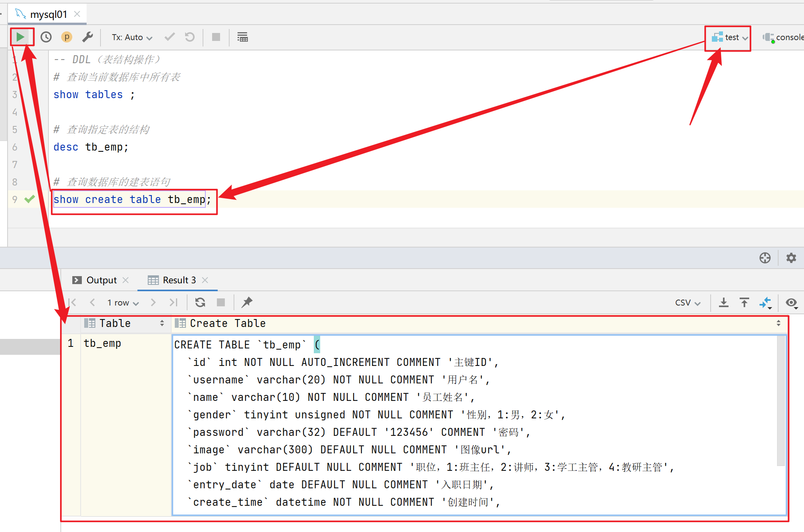Reload the result grid data
Screen dimensions: 804x532
pos(200,302)
